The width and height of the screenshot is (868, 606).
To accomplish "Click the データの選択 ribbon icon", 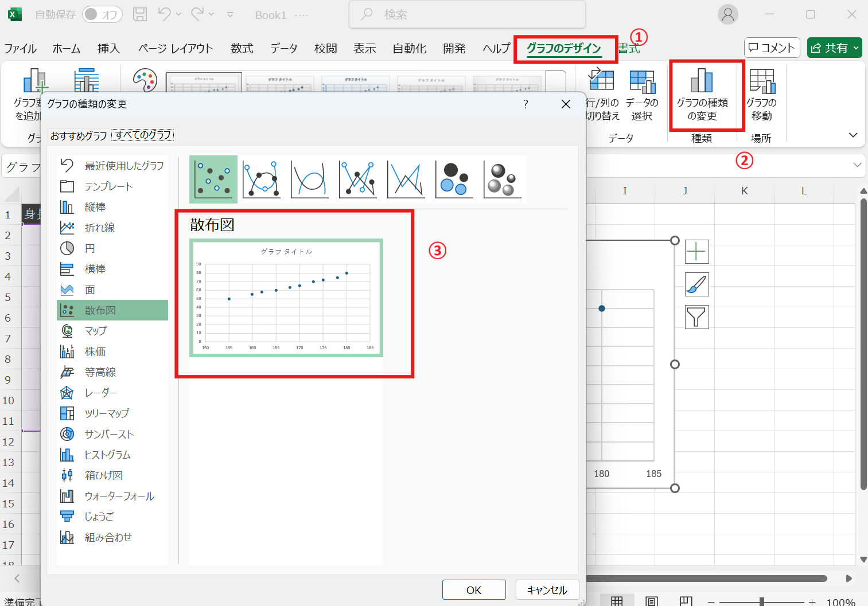I will 642,95.
